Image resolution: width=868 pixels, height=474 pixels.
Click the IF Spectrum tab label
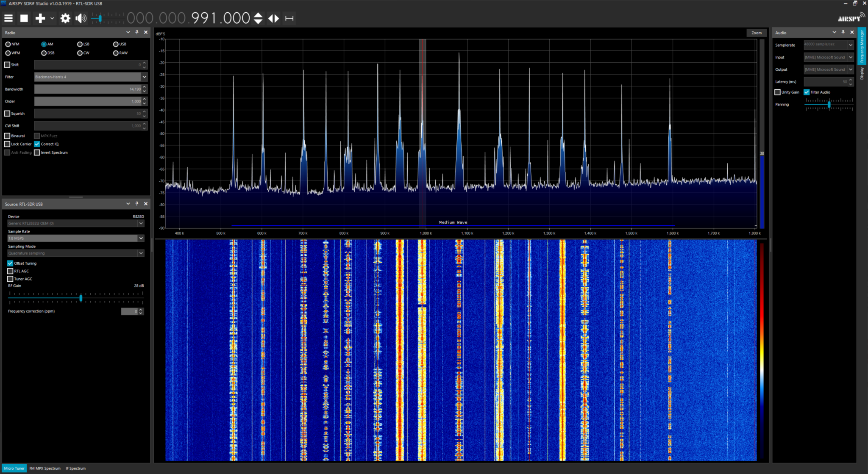point(75,468)
